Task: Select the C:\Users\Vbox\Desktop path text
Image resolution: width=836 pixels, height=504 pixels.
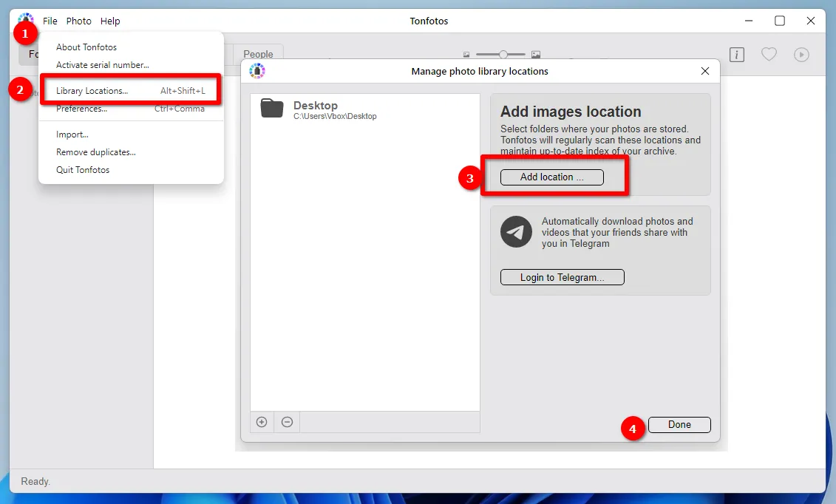Action: [335, 116]
